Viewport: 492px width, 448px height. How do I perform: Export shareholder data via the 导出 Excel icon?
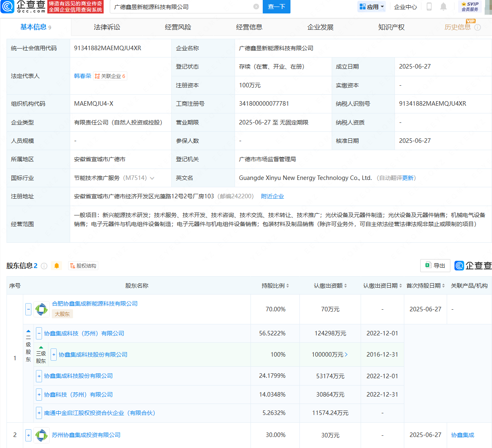coord(435,265)
